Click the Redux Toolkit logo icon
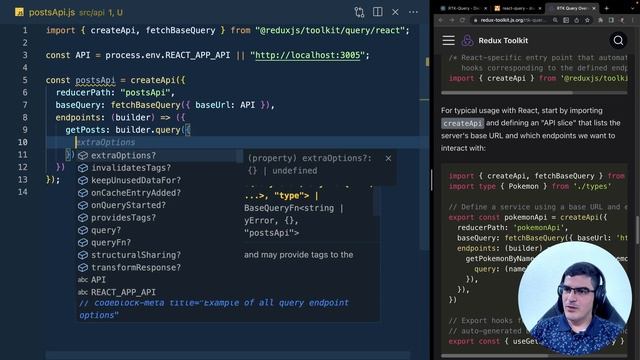 (x=467, y=40)
